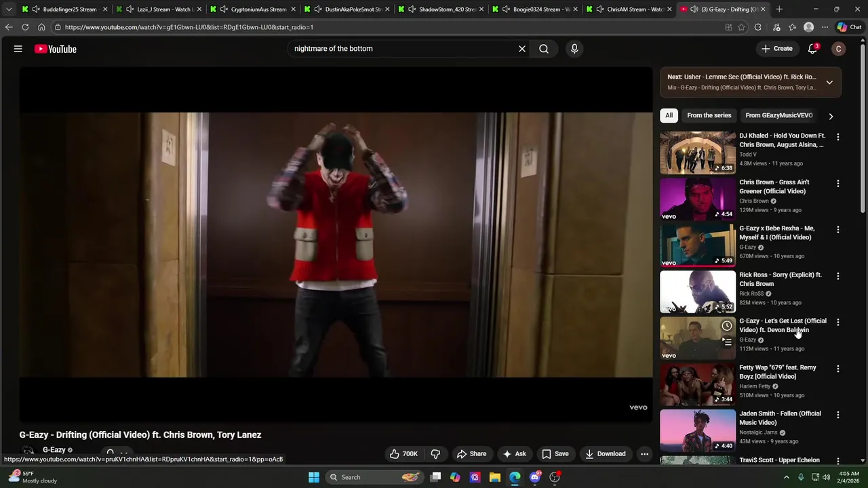
Task: Open more video actions ellipsis
Action: (x=645, y=454)
